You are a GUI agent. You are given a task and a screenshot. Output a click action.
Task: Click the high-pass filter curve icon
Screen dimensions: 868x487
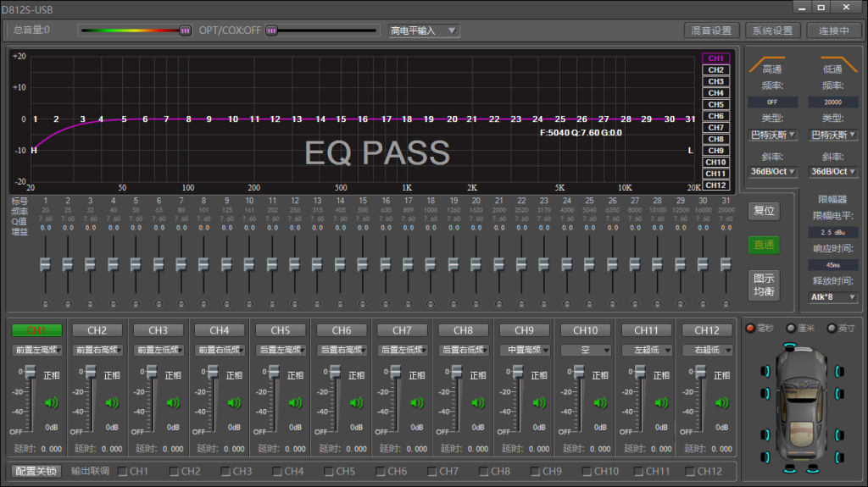click(766, 64)
